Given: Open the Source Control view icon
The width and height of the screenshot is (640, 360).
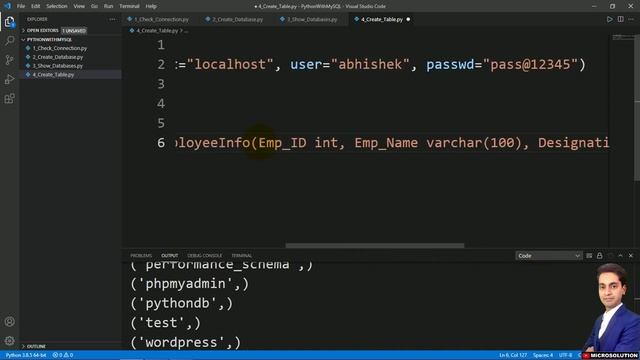Looking at the screenshot, I should tap(9, 60).
